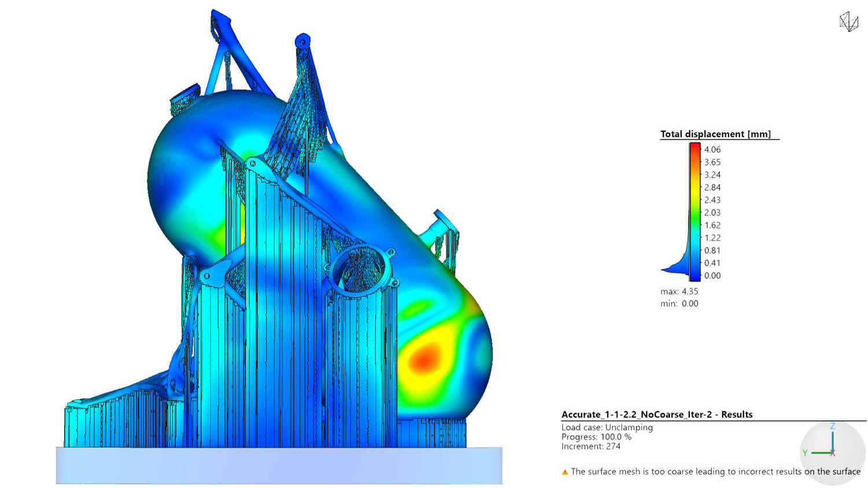Screen dimensions: 868x488
Task: Click the legend value 0.41
Action: (712, 263)
